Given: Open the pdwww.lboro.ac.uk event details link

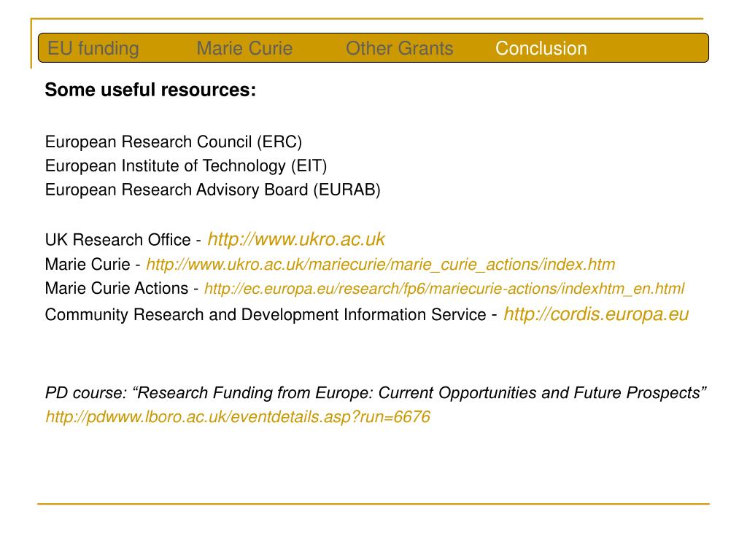Looking at the screenshot, I should click(x=238, y=417).
